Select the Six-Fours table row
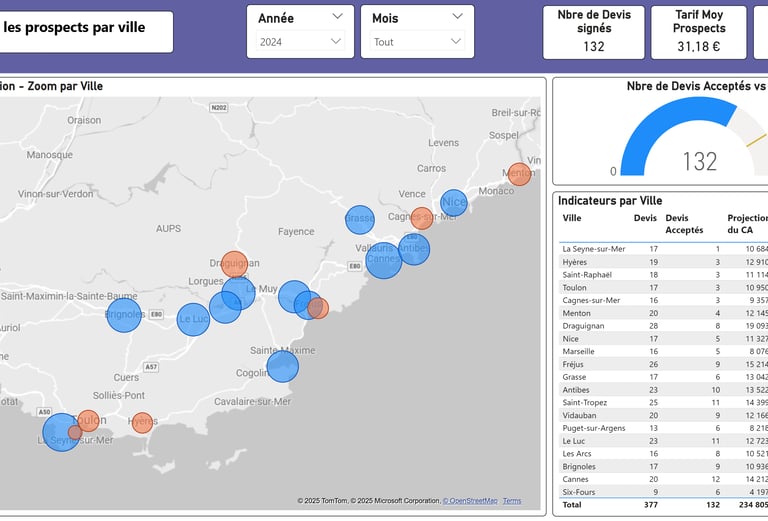Image resolution: width=768 pixels, height=521 pixels. [664, 492]
